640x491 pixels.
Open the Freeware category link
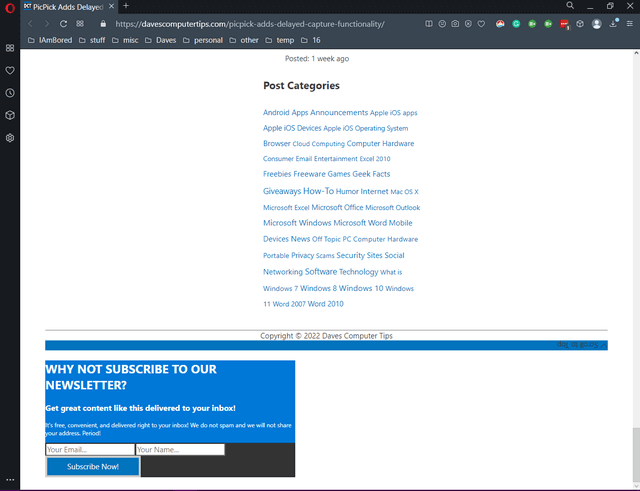point(309,174)
